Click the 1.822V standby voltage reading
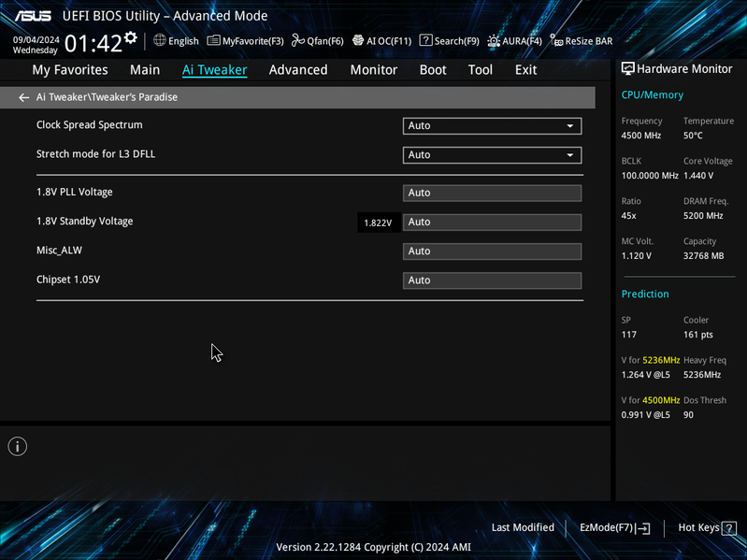Screen dimensions: 747x560 coord(379,223)
